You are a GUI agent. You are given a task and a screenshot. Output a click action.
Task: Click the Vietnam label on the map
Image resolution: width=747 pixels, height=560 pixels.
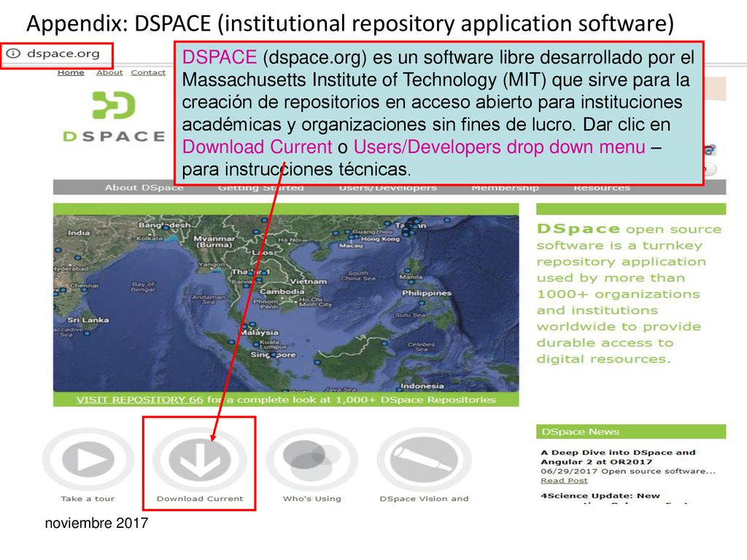click(309, 281)
